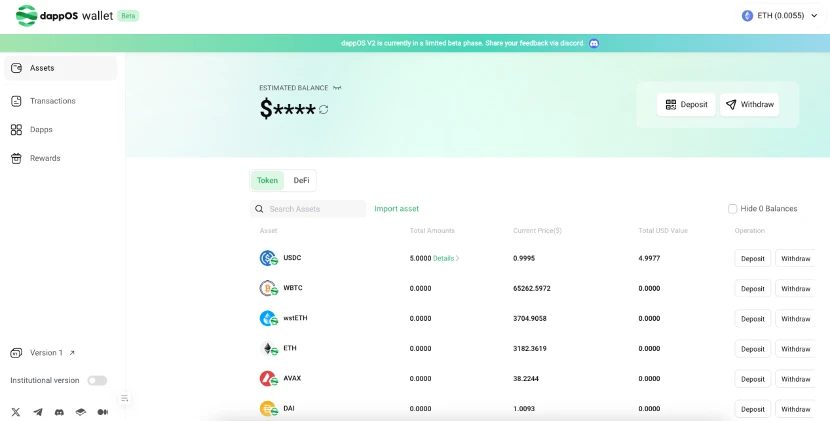Click the Transactions sidebar icon

(16, 101)
